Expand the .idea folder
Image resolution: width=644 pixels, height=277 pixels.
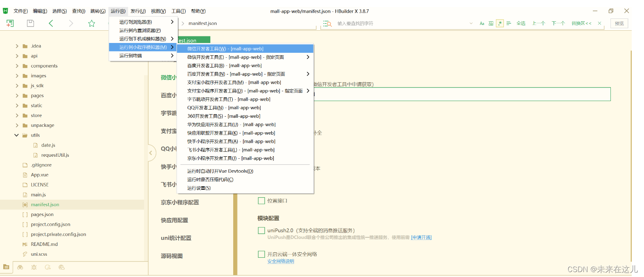(x=17, y=46)
